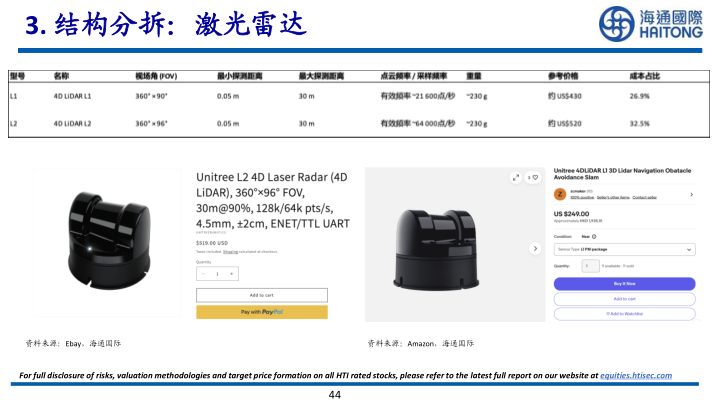
Task: Click the 360°×96° FOV table cell
Action: [x=152, y=124]
